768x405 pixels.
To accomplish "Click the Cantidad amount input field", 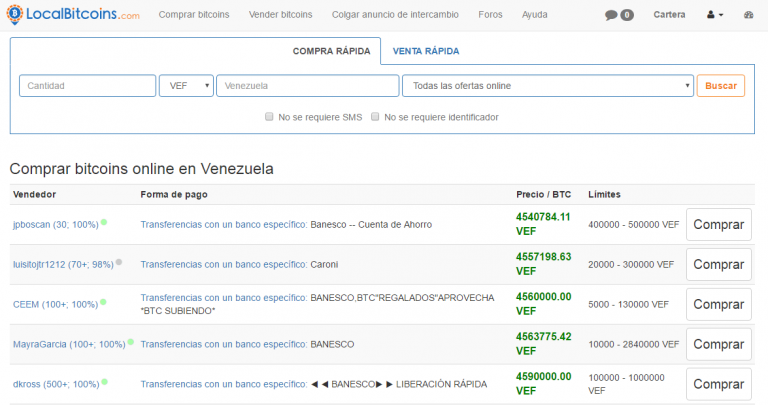I will [x=87, y=86].
